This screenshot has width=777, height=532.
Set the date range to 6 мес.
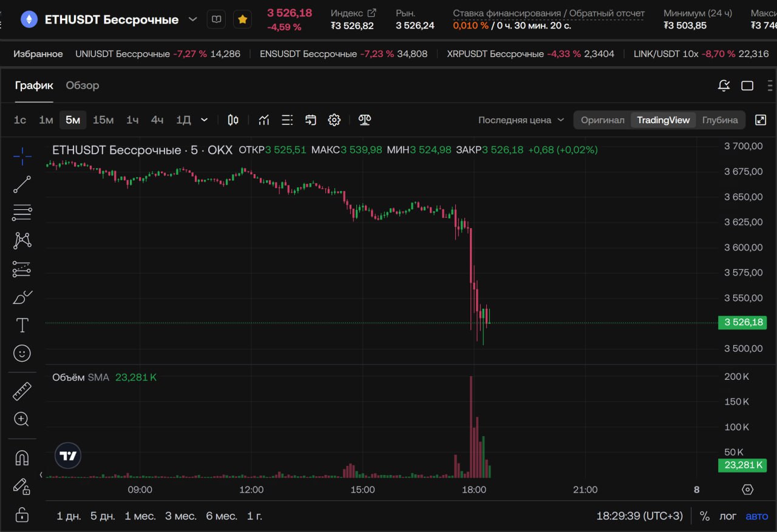222,516
